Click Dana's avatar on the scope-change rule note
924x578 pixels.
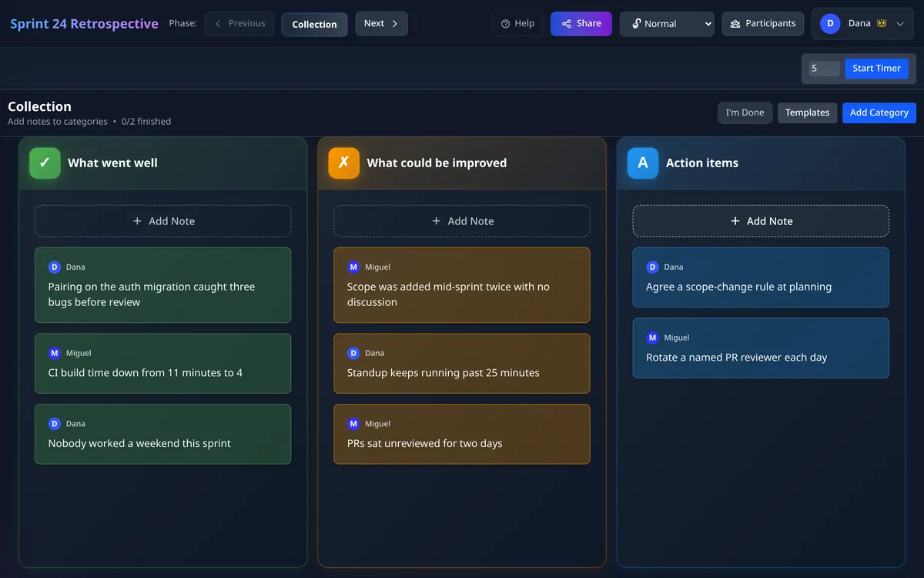[x=652, y=267]
